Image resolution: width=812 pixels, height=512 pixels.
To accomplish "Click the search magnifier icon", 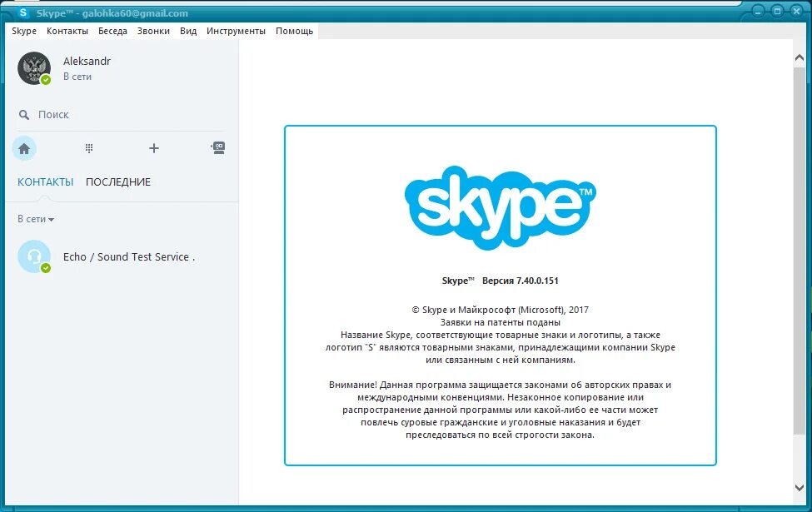I will point(24,115).
